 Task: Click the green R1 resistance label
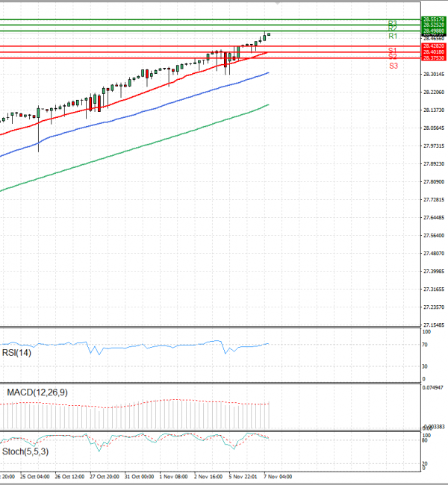[x=392, y=36]
